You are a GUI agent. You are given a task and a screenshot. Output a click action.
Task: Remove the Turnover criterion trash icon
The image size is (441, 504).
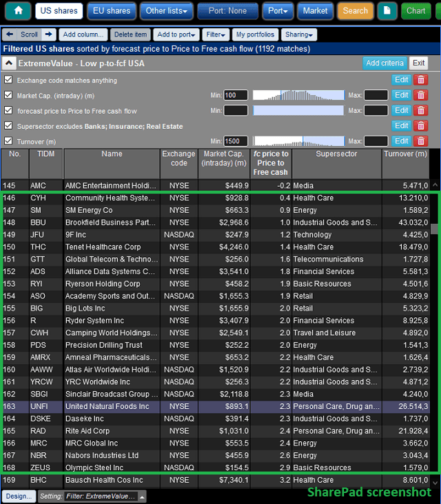click(421, 141)
